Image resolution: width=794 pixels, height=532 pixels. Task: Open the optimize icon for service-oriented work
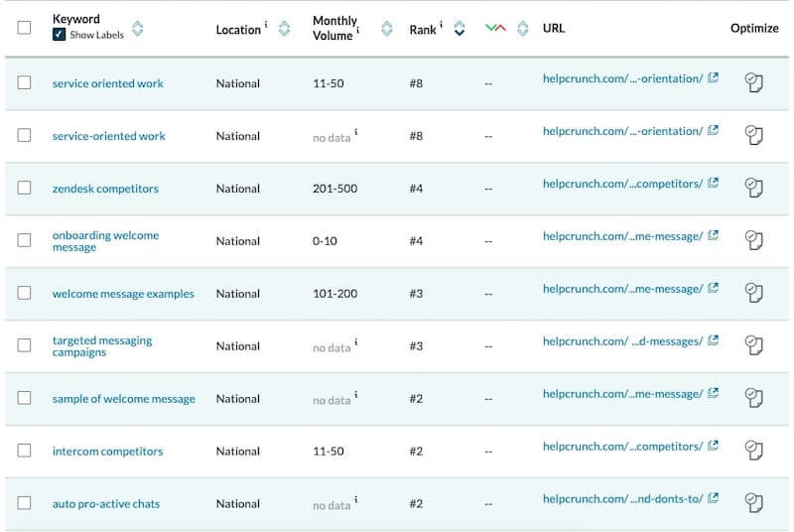(753, 135)
